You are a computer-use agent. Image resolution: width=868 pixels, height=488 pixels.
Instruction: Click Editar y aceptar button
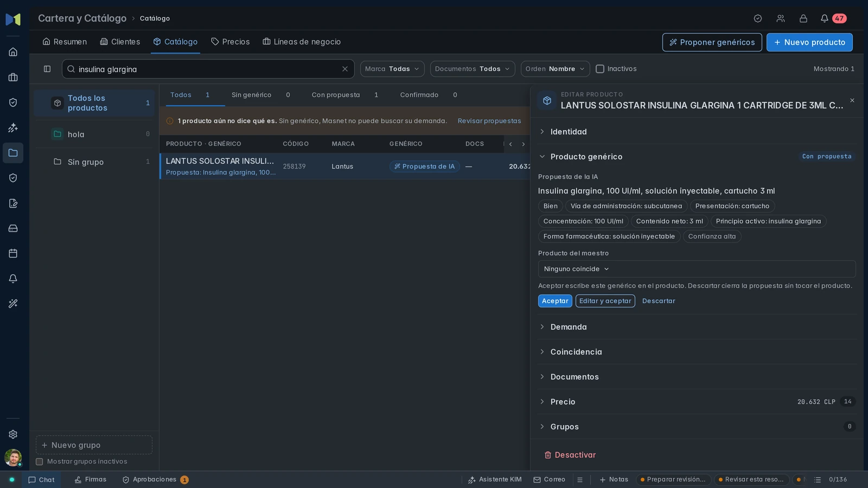click(605, 301)
